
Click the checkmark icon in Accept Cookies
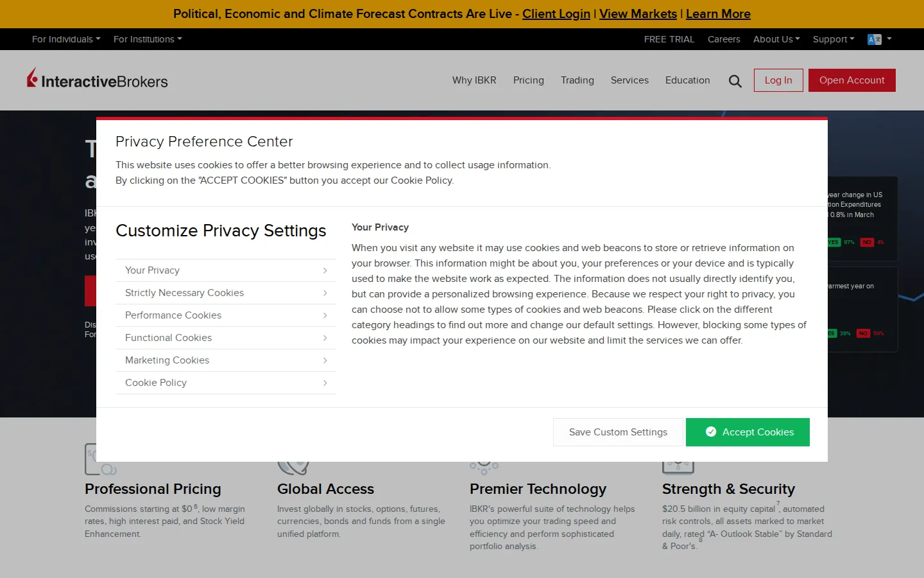711,432
